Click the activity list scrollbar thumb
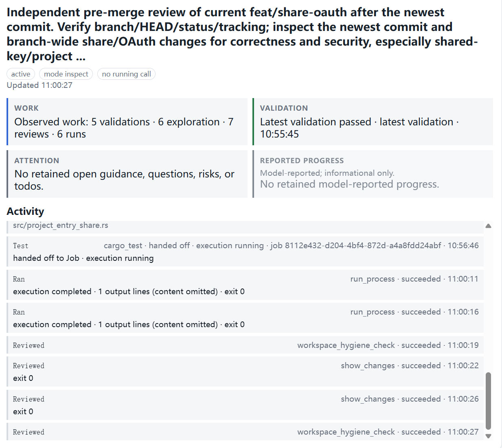This screenshot has height=448, width=502. 488,401
